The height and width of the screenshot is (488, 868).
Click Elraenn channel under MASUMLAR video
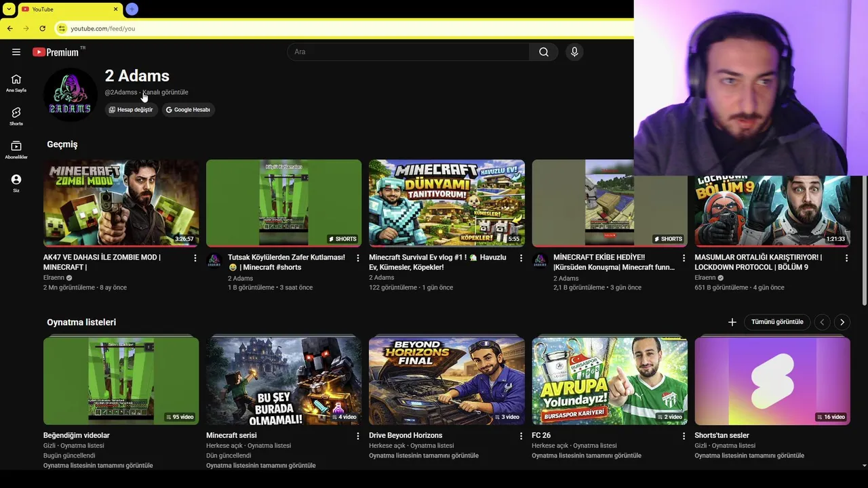pyautogui.click(x=705, y=278)
